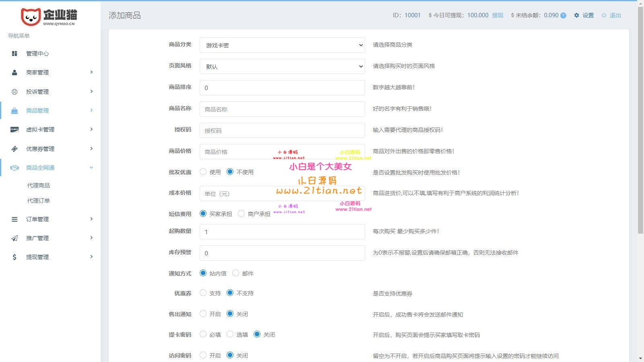Click 退出 to log out

click(615, 15)
